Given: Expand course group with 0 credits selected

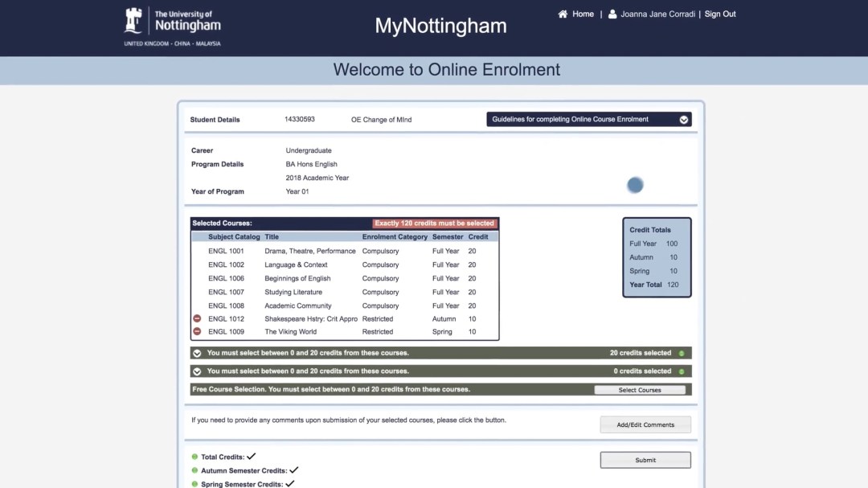Looking at the screenshot, I should click(197, 371).
